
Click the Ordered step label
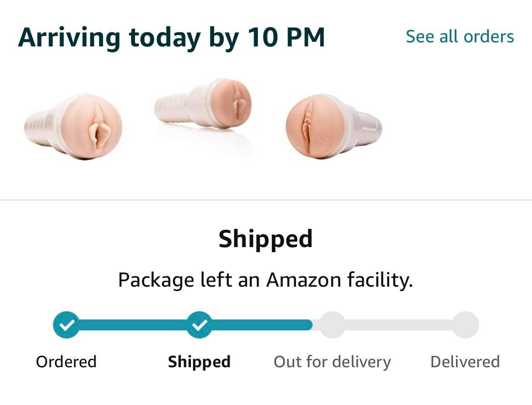click(66, 361)
